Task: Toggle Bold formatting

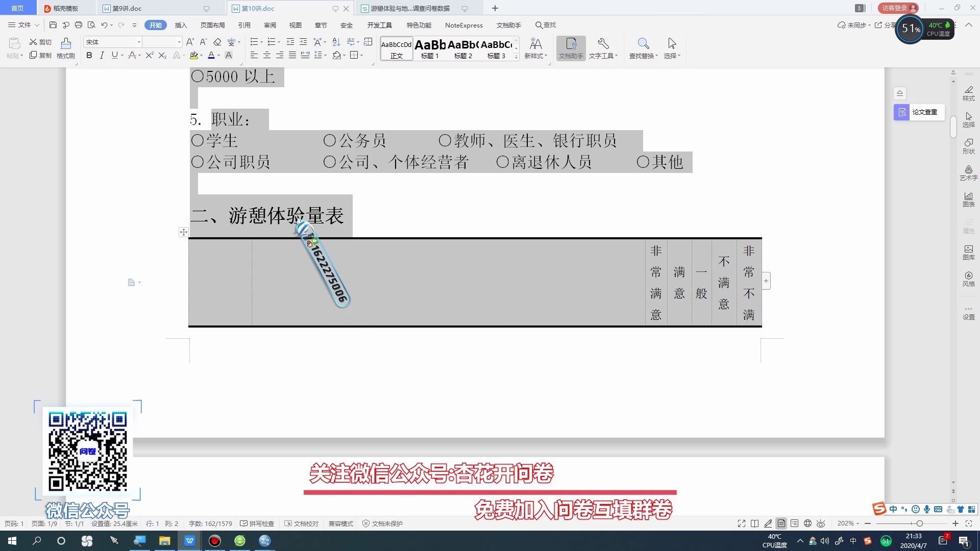Action: [89, 55]
